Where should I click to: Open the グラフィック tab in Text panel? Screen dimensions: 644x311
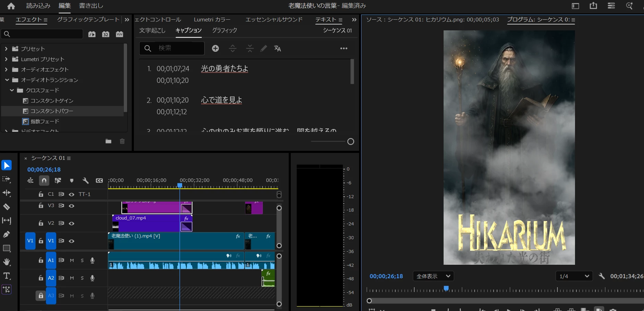pyautogui.click(x=225, y=30)
